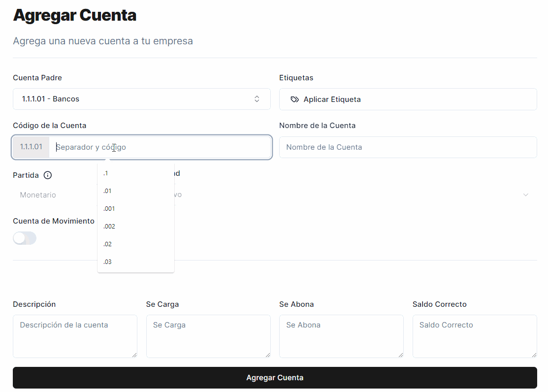
Task: Open the Partida dropdown showing Monetario
Action: point(54,195)
